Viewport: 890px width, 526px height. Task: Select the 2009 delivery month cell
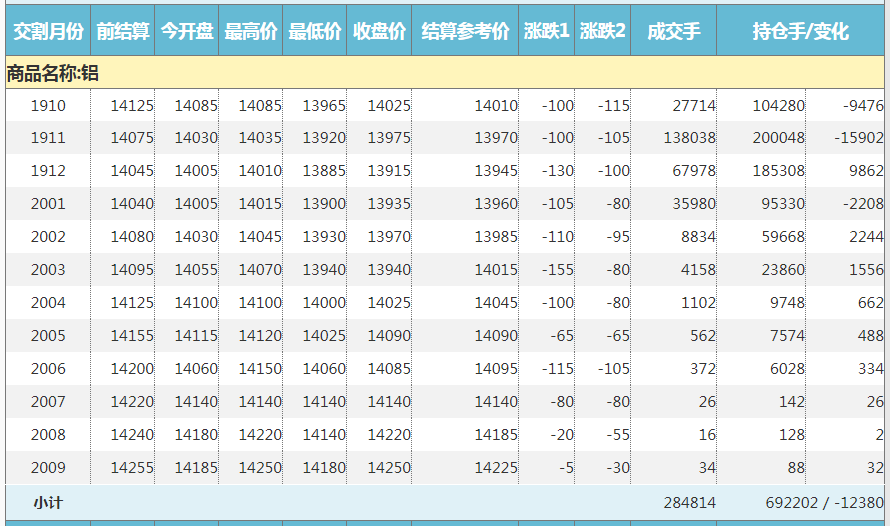[48, 468]
